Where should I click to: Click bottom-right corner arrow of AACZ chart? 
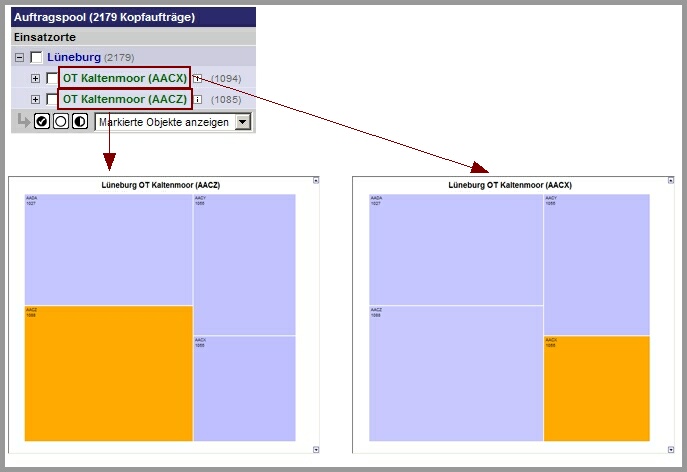click(x=316, y=450)
